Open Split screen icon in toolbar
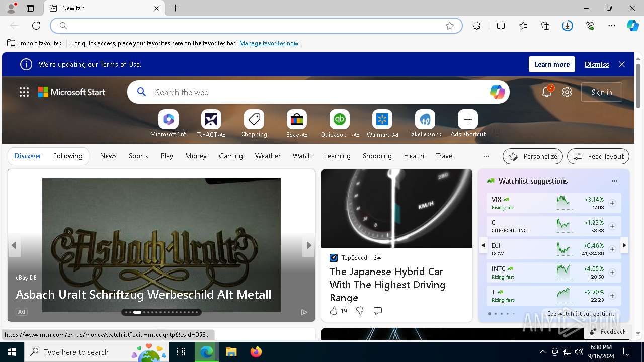Image resolution: width=644 pixels, height=362 pixels. pos(501,26)
